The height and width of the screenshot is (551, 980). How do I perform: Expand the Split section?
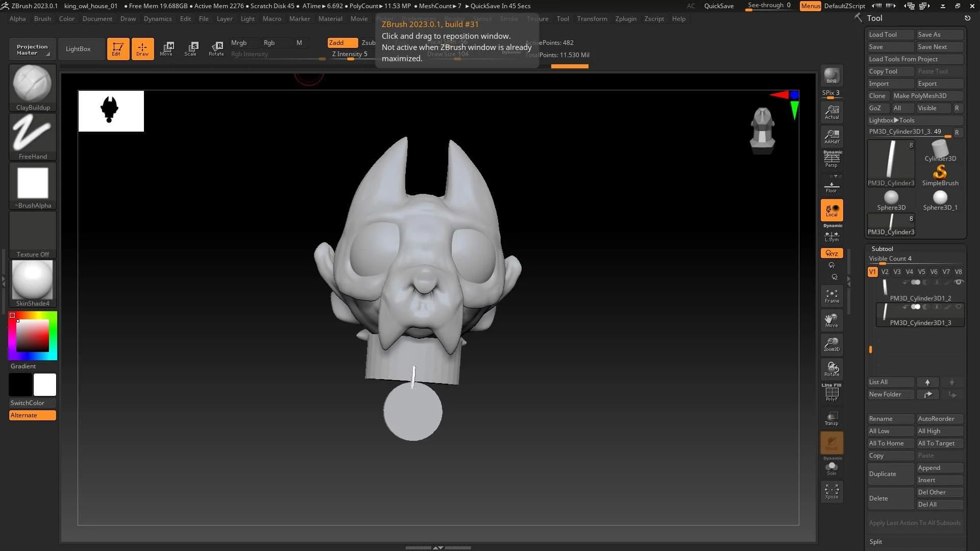pos(876,542)
